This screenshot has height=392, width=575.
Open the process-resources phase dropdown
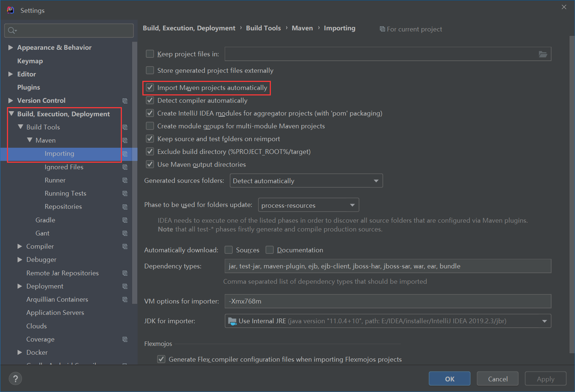[309, 205]
